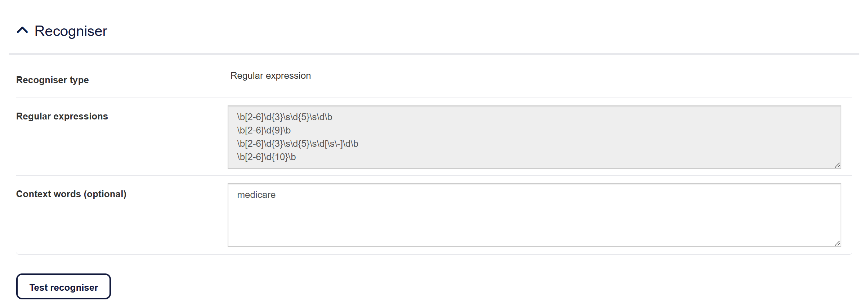Click the Context words (optional) label
The width and height of the screenshot is (868, 308).
[71, 194]
